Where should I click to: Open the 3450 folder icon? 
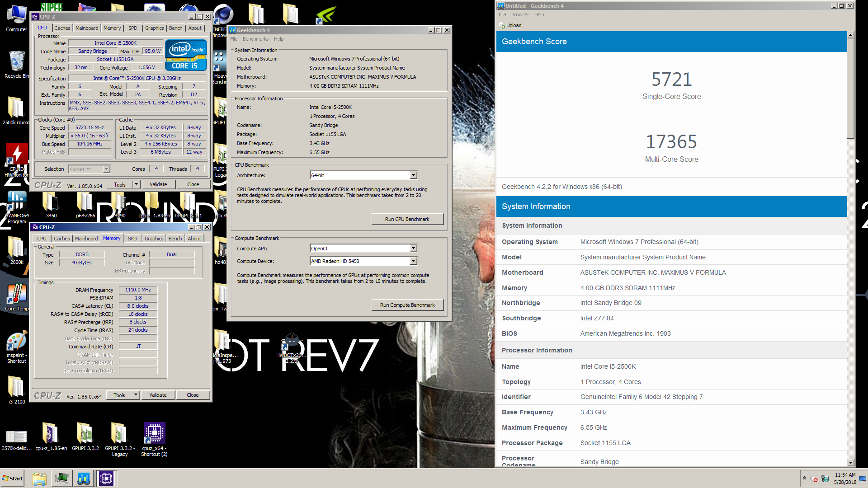pyautogui.click(x=51, y=205)
